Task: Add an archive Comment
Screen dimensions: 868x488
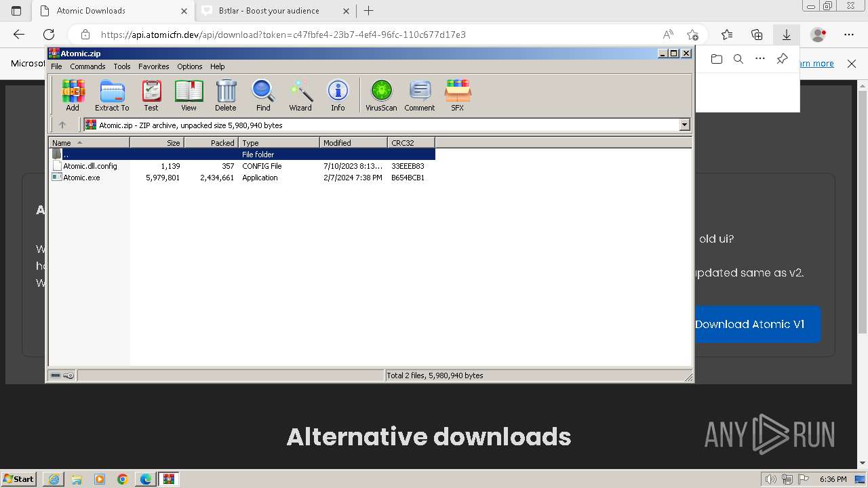Action: [x=420, y=95]
